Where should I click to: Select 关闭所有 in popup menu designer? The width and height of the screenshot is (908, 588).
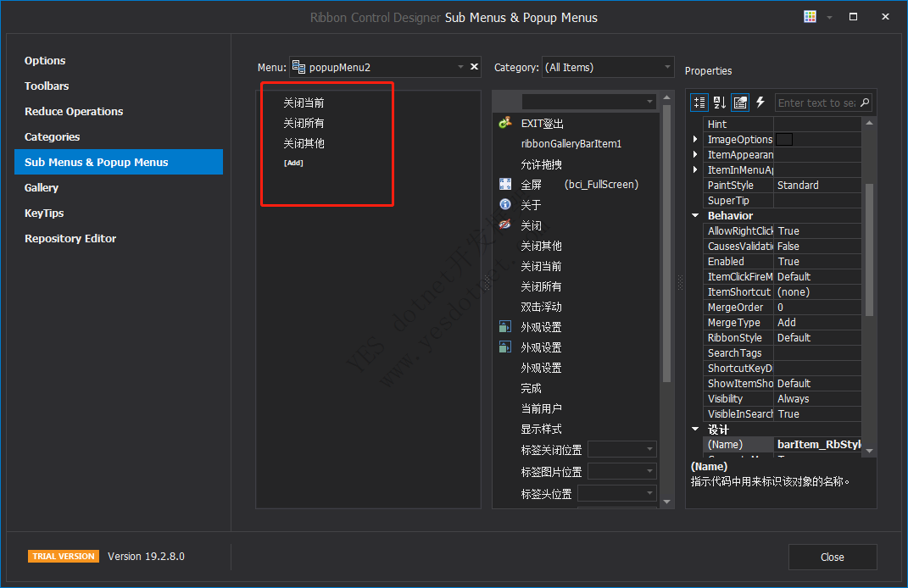coord(304,123)
